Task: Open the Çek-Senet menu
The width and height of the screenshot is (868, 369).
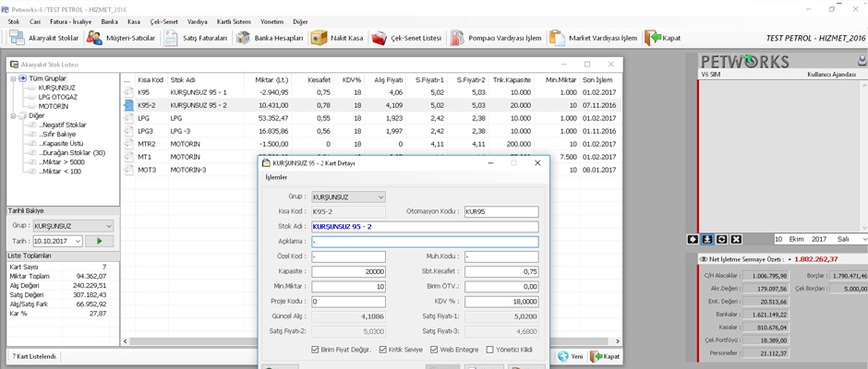Action: 163,21
